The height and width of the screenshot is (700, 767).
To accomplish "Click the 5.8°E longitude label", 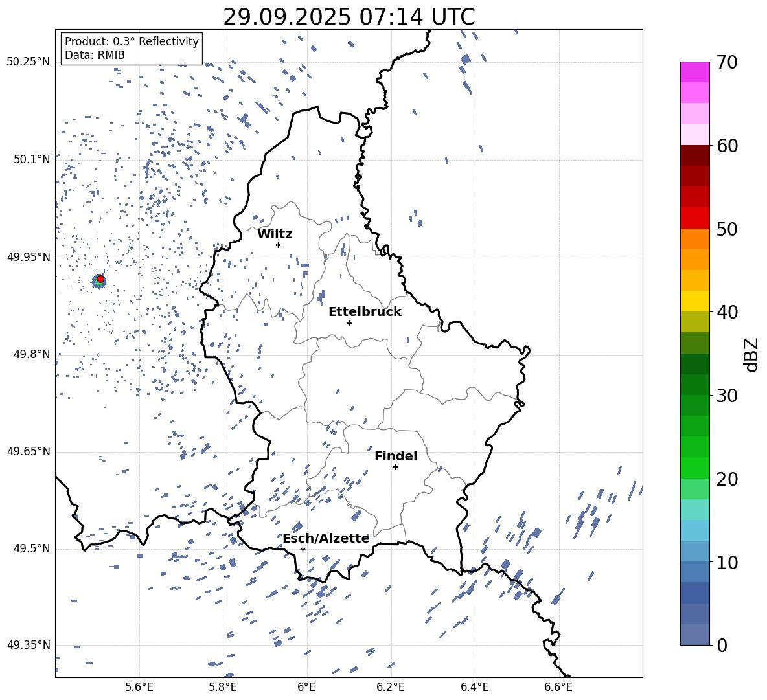I will tap(223, 688).
